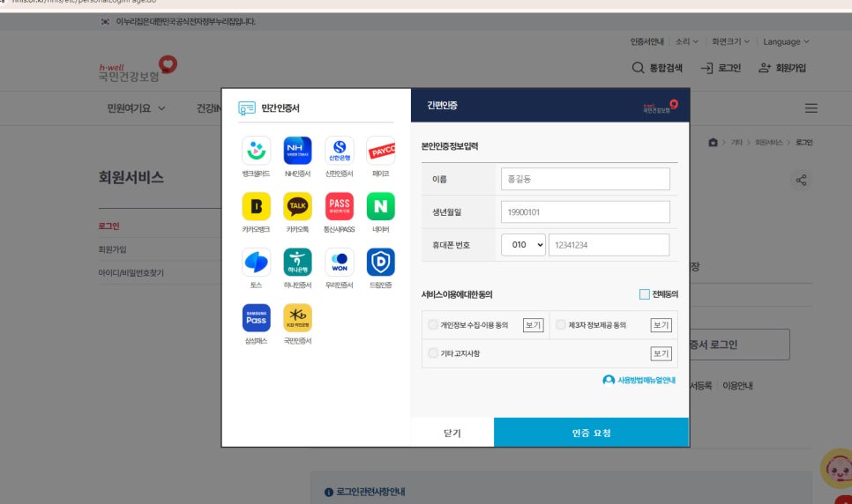This screenshot has width=852, height=504.
Task: Click the header 회원가입 link
Action: [782, 68]
